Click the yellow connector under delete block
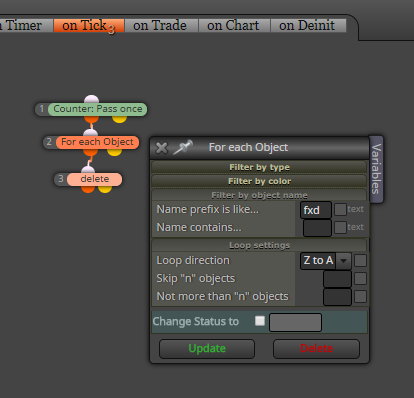This screenshot has width=414, height=398. pos(105,189)
